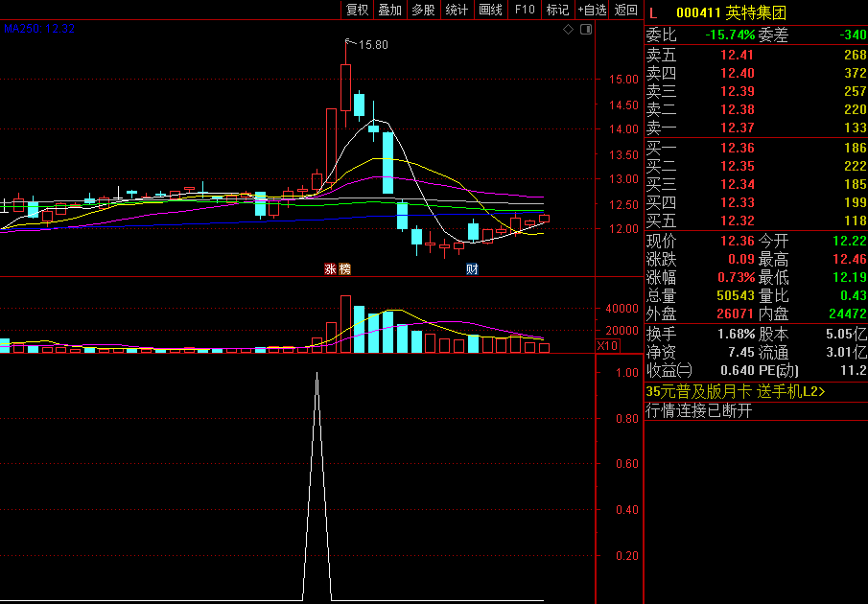Image resolution: width=868 pixels, height=604 pixels.
Task: Open the 复权 adjustment menu
Action: point(357,10)
